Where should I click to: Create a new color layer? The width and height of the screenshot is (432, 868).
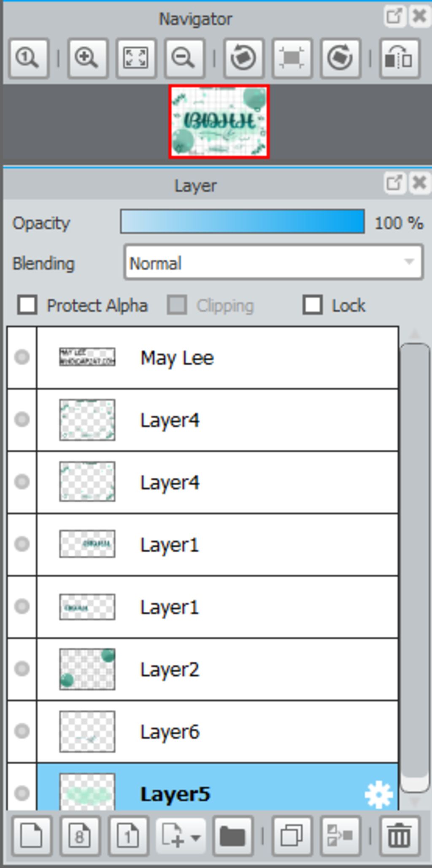pyautogui.click(x=32, y=836)
